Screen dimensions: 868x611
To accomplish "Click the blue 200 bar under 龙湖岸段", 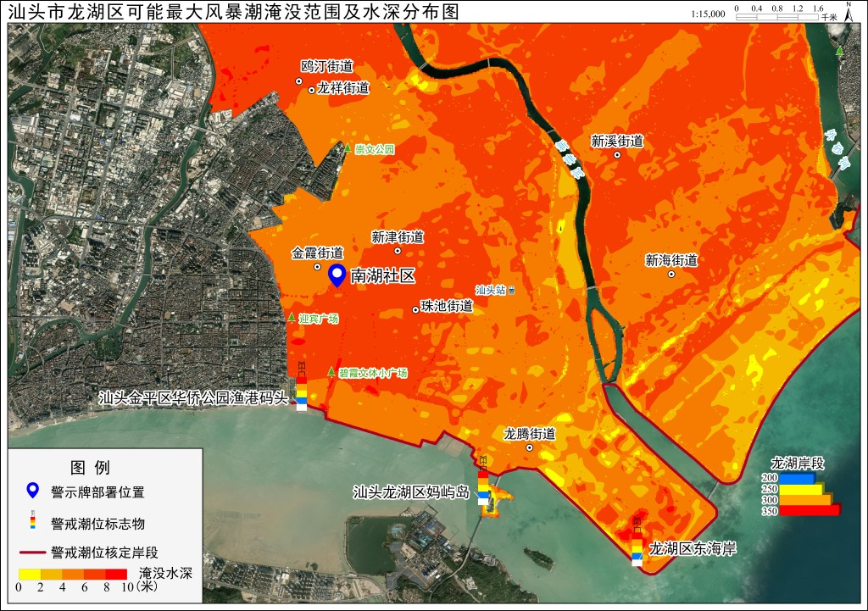I will coord(798,478).
